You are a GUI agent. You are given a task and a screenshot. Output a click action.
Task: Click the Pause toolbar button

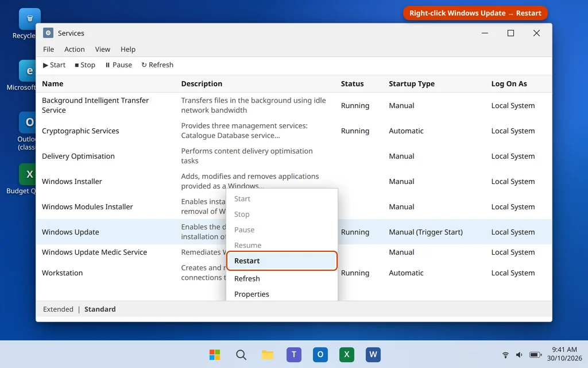pos(118,65)
